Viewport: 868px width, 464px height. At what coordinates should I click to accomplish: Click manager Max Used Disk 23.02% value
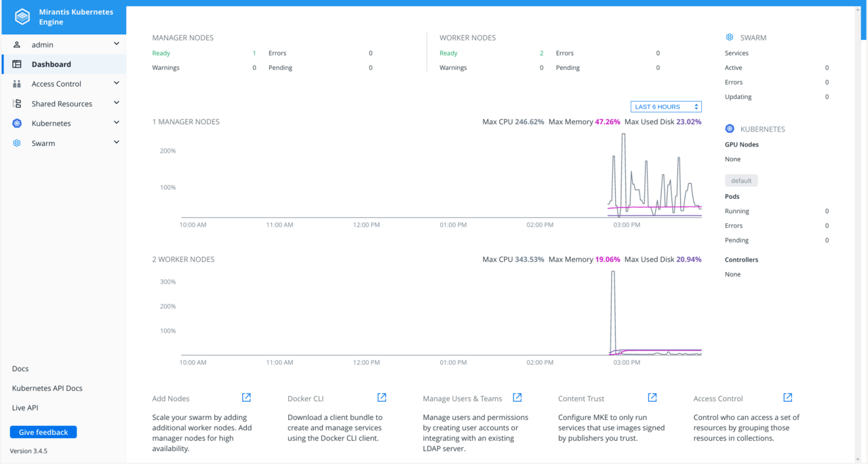coord(689,122)
